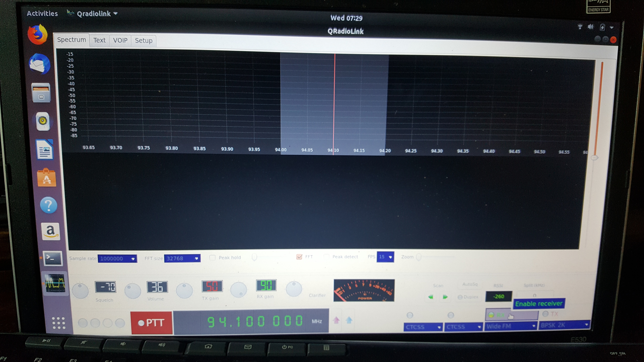
Task: Click the red center frequency line in spectrum
Action: click(x=334, y=104)
